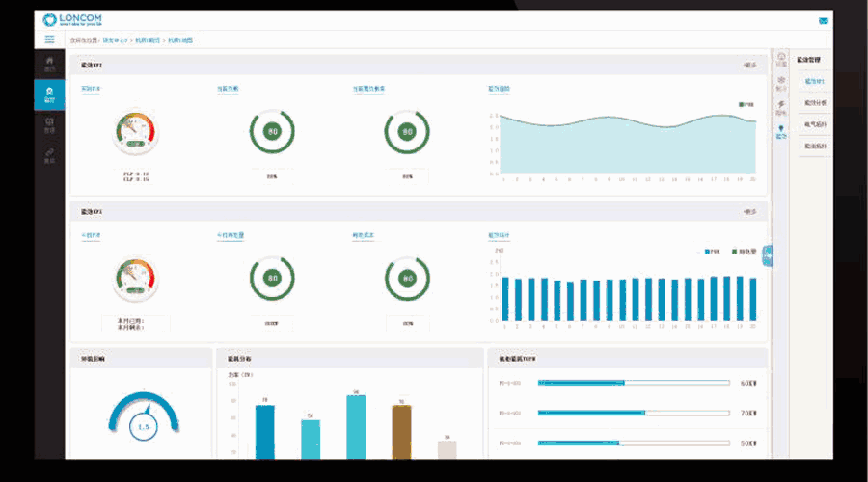Toggle the green PUE legend on the area chart
Viewport: 868px width, 482px height.
pyautogui.click(x=746, y=104)
